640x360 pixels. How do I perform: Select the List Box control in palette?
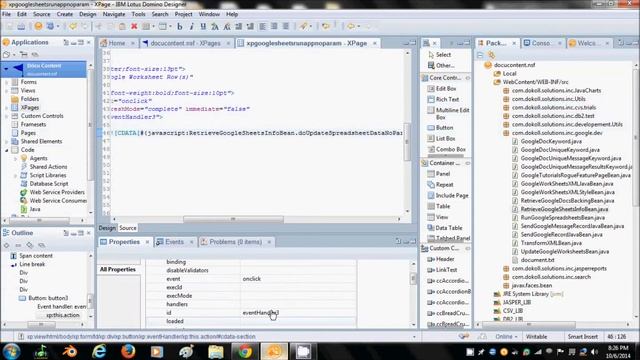pos(441,138)
